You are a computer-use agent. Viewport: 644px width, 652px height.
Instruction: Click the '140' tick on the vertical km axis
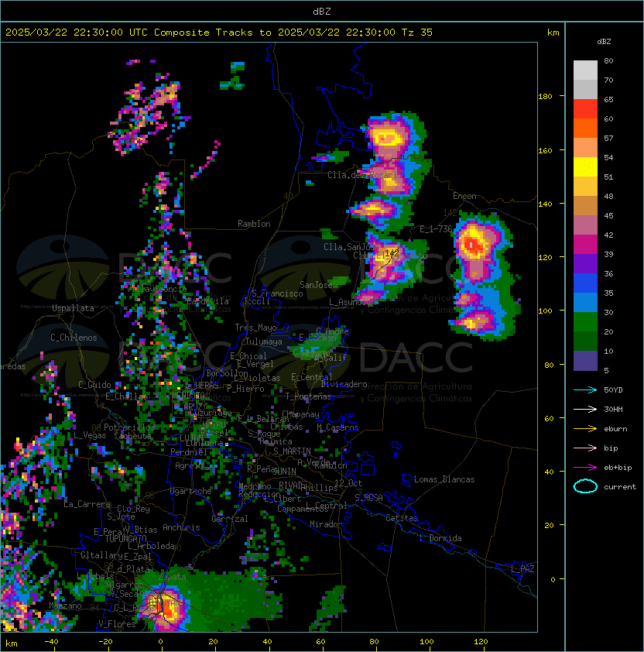[545, 204]
